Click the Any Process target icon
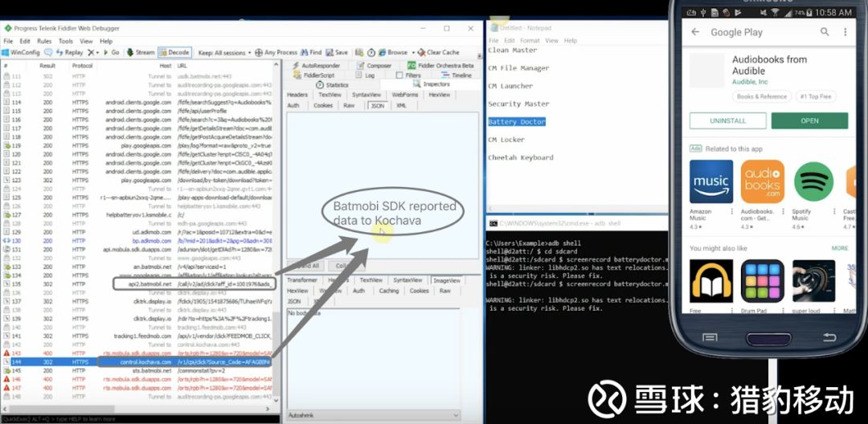Image resolution: width=868 pixels, height=424 pixels. pos(259,52)
